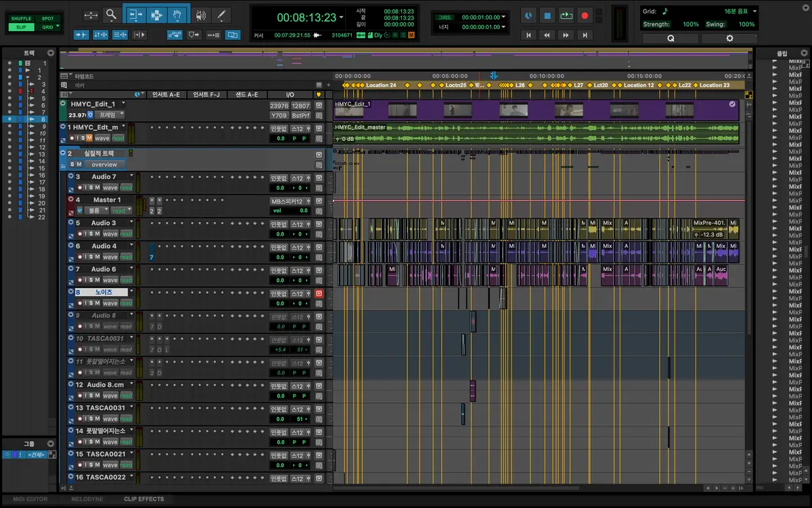The image size is (812, 508).
Task: Click the overview button on track 2
Action: click(104, 165)
